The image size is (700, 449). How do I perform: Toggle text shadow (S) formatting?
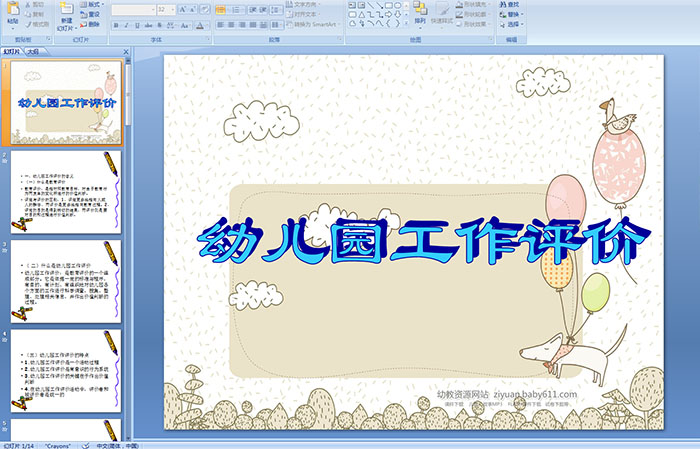point(159,25)
